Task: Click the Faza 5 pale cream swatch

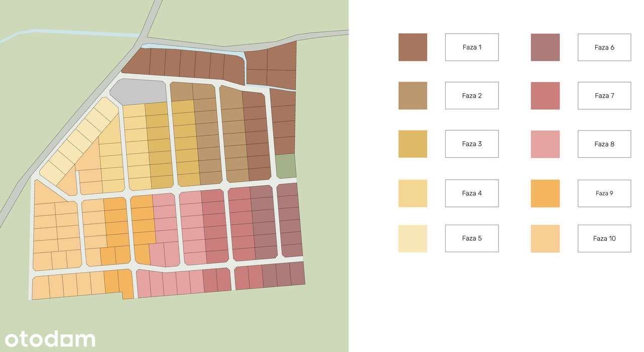Action: pos(413,238)
